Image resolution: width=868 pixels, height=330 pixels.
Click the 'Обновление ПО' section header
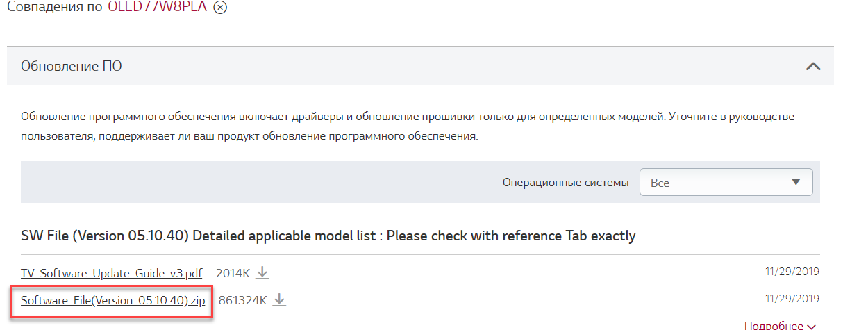pyautogui.click(x=72, y=67)
